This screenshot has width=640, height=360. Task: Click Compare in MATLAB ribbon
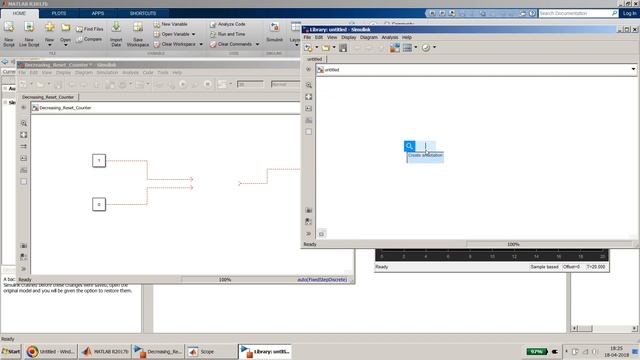click(x=89, y=39)
